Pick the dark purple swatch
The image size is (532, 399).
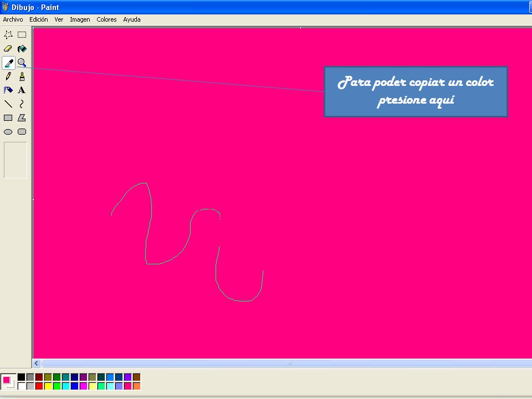84,377
